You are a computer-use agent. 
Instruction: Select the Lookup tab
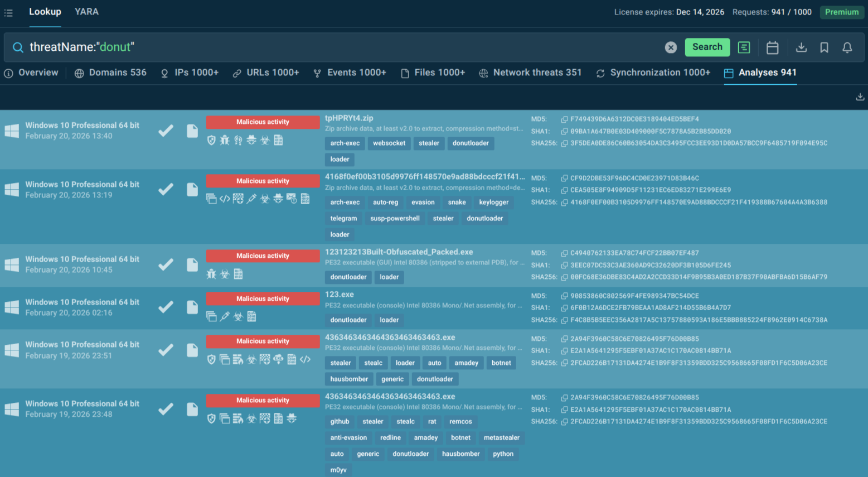tap(45, 12)
